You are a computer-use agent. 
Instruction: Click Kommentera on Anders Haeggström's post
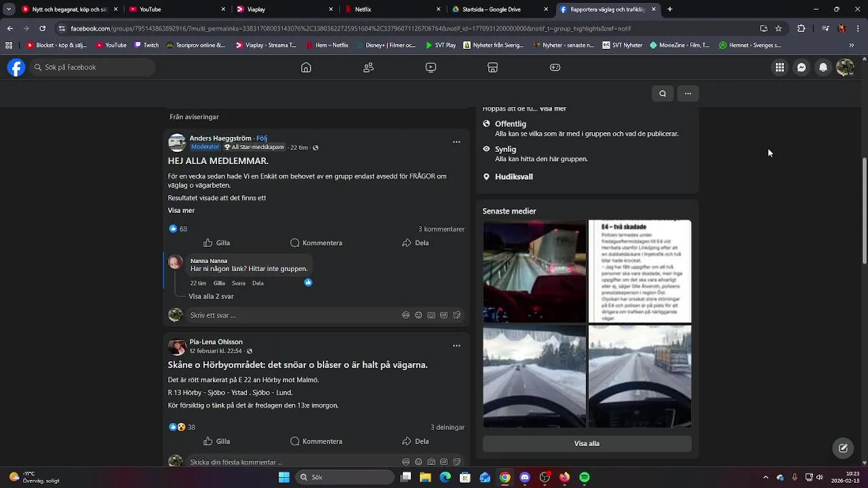[316, 243]
